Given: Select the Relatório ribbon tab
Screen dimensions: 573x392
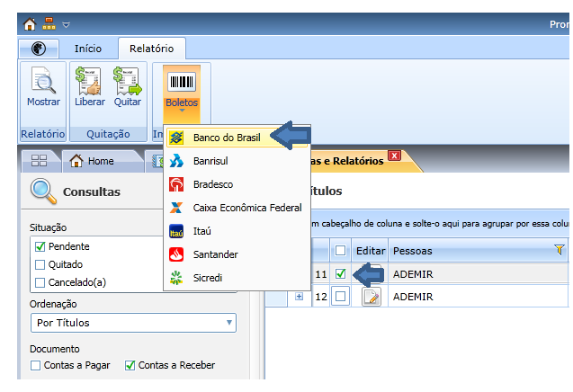Looking at the screenshot, I should 152,49.
